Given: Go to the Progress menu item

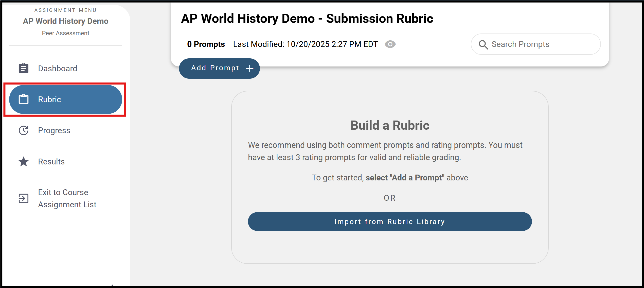Looking at the screenshot, I should click(65, 130).
